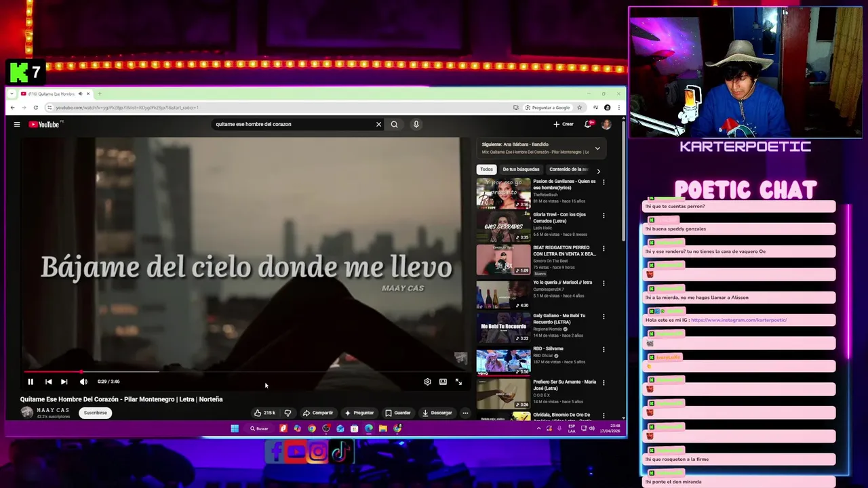Click the Compartir share button
Image resolution: width=868 pixels, height=488 pixels.
pyautogui.click(x=318, y=413)
